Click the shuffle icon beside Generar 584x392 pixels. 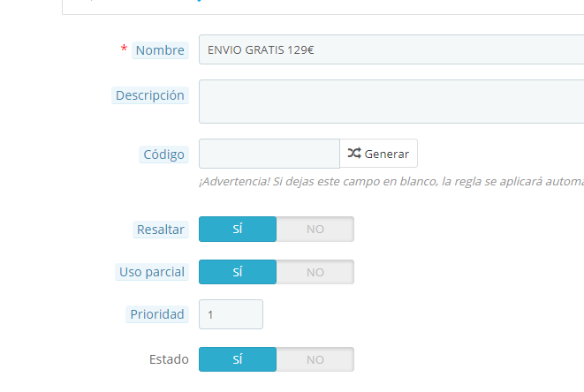(354, 153)
